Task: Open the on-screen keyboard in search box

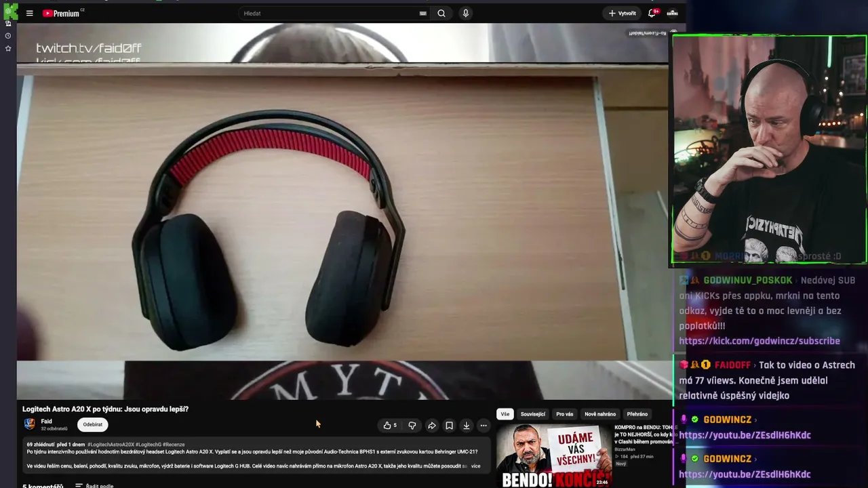Action: click(423, 13)
